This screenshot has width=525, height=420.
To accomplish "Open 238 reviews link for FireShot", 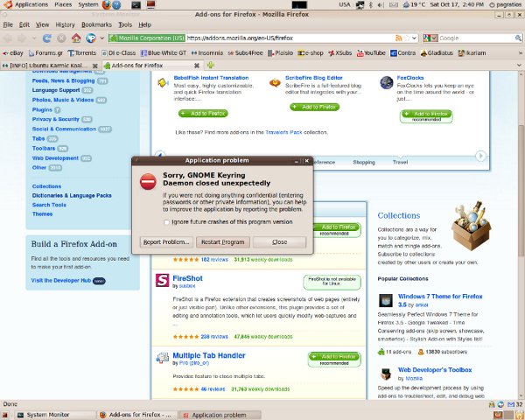I will click(x=214, y=337).
